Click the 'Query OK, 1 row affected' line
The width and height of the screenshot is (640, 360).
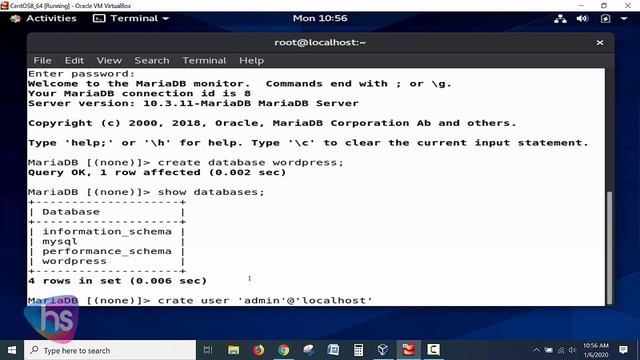pos(157,172)
